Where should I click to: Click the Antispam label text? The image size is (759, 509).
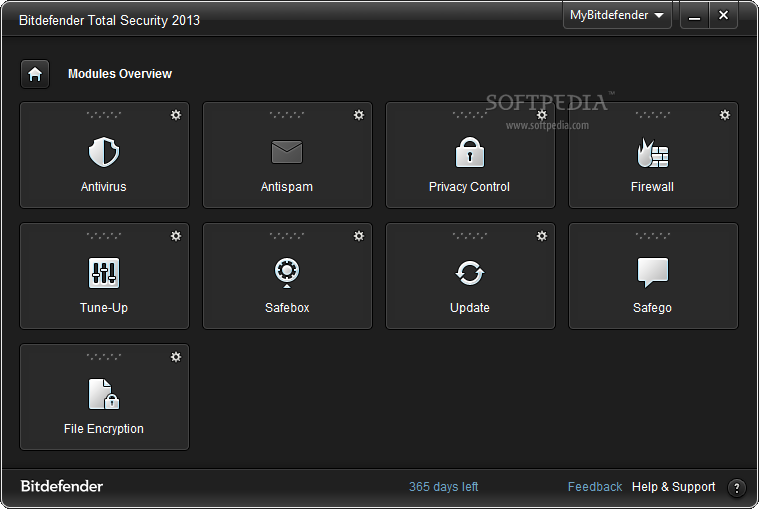pos(287,187)
